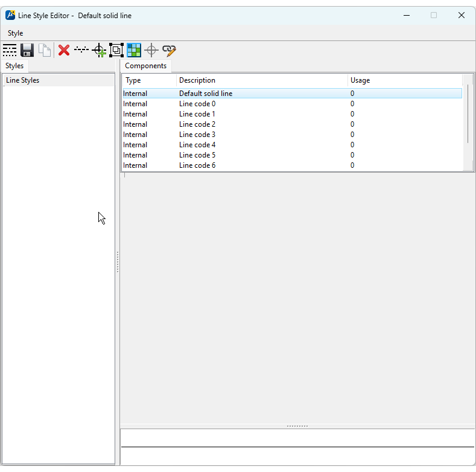Click the MicroStation app icon in title bar

(x=10, y=15)
